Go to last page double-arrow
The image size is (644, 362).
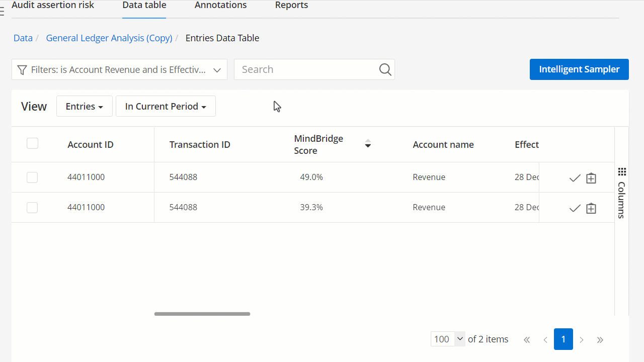point(600,340)
